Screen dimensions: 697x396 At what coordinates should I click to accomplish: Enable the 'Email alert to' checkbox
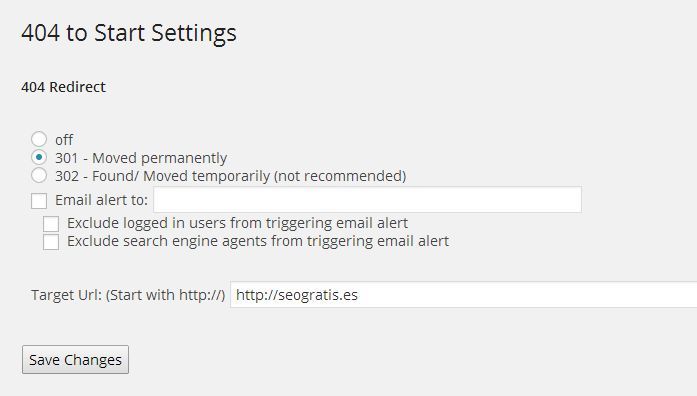click(x=39, y=201)
